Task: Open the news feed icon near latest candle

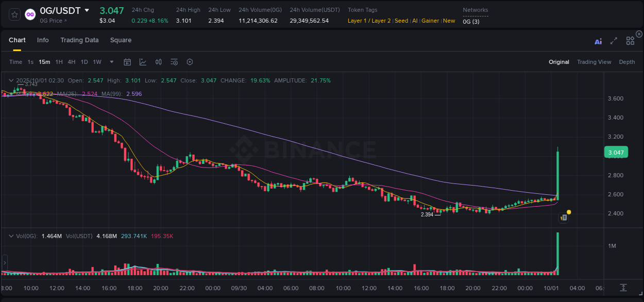Action: coord(564,217)
